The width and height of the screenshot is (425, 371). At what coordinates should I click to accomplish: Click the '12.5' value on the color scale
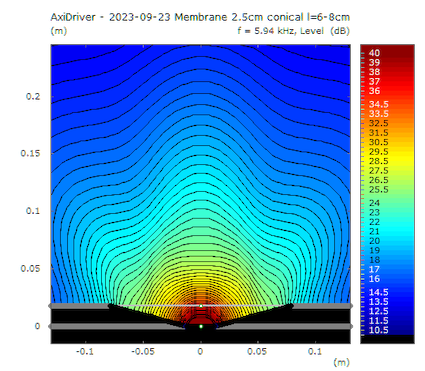378,311
